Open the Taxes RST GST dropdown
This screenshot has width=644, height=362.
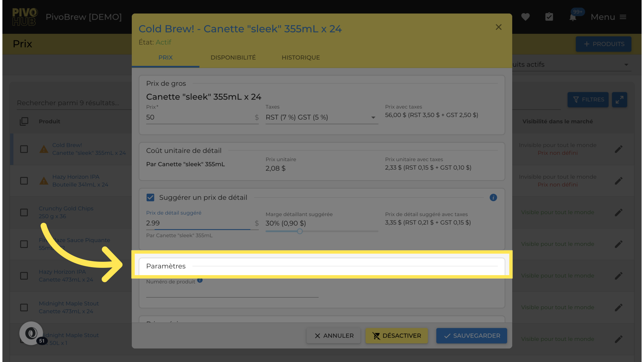pos(321,117)
